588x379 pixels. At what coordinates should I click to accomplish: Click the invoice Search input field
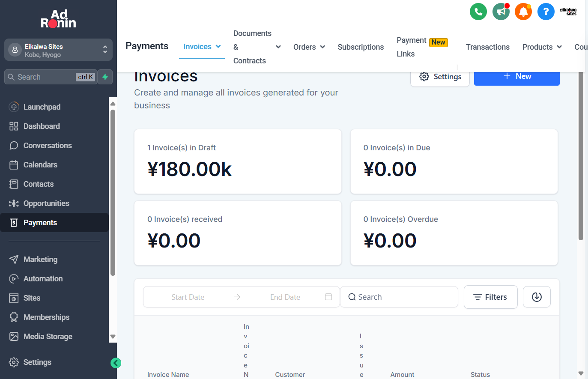tap(399, 297)
